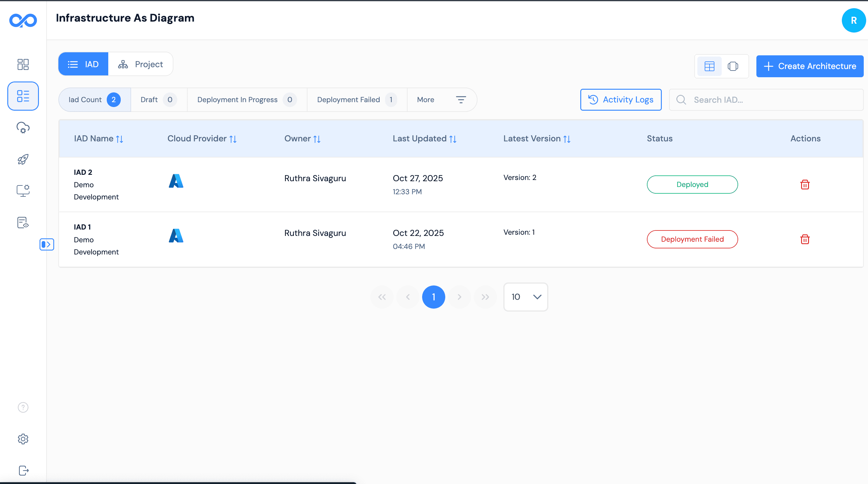Select the IAD tab

click(x=83, y=64)
